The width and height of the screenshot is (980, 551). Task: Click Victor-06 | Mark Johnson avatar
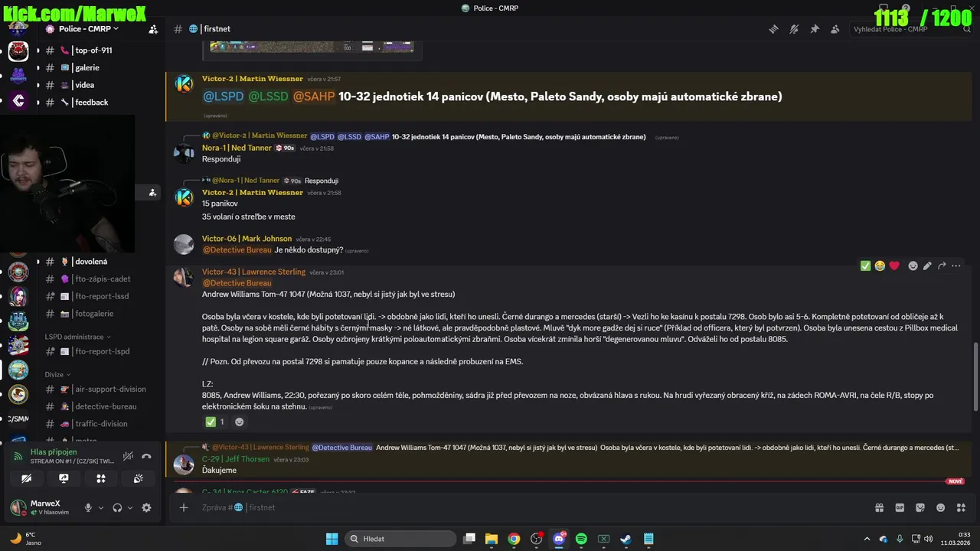point(184,244)
